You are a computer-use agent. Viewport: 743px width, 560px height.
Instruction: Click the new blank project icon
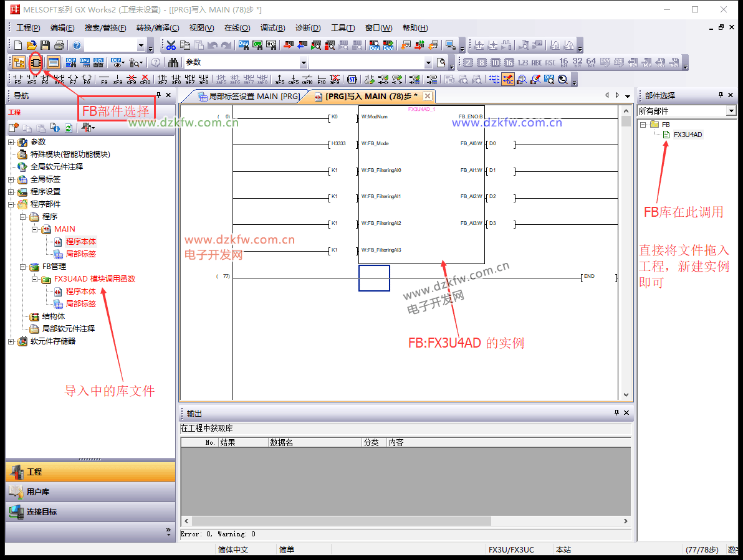(x=18, y=45)
